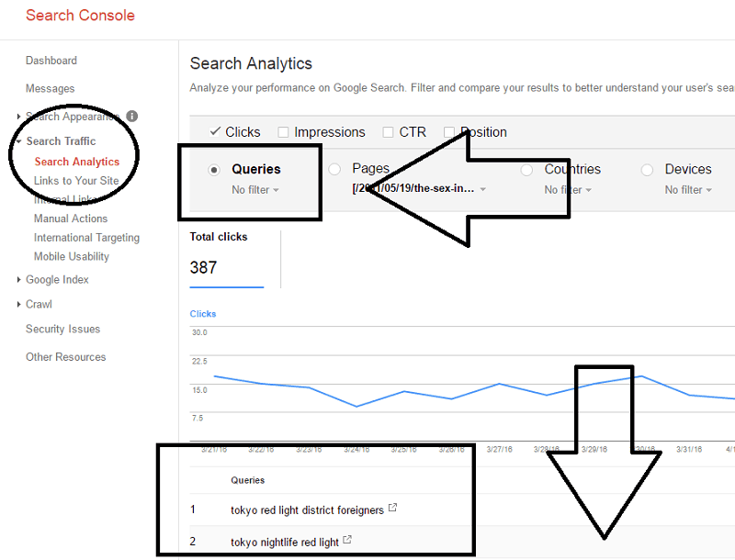Select the Devices radio button

(x=648, y=170)
